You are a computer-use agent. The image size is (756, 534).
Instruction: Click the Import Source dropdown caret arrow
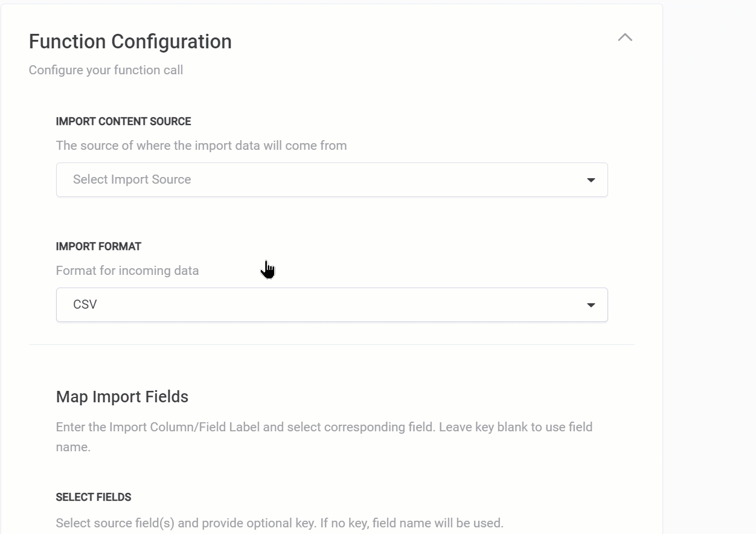pyautogui.click(x=591, y=180)
